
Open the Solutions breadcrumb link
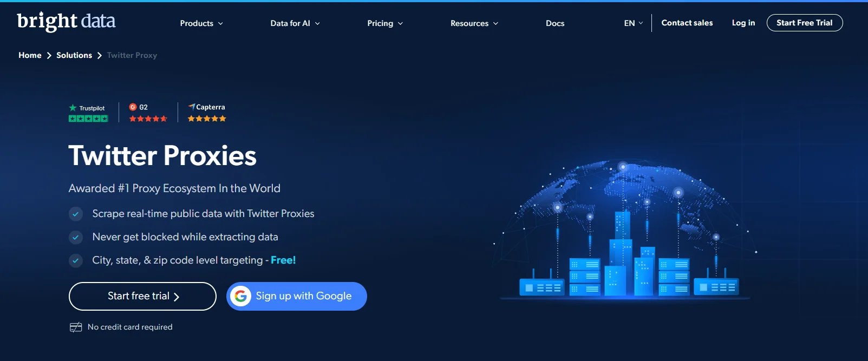coord(74,55)
